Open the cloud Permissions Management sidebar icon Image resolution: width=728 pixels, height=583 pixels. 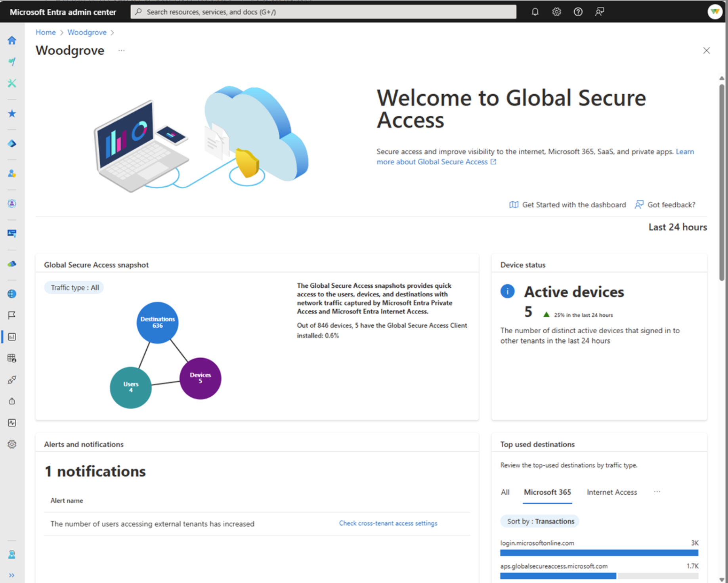point(12,264)
